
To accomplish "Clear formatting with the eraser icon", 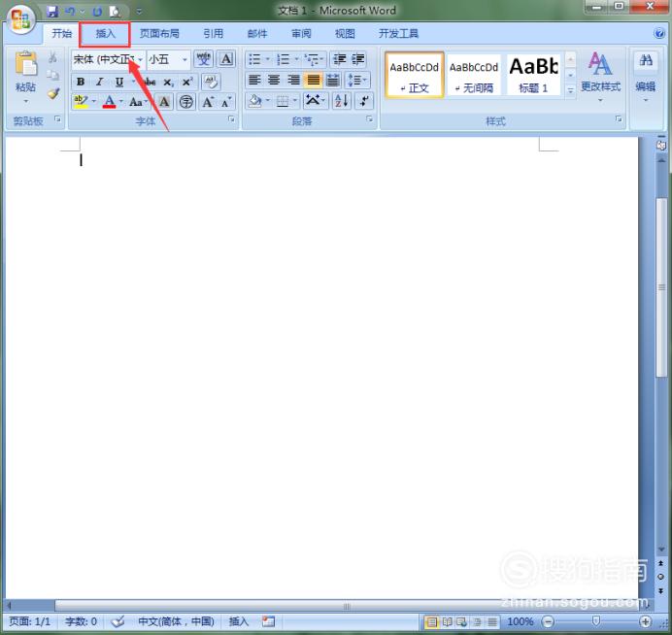I will 210,82.
